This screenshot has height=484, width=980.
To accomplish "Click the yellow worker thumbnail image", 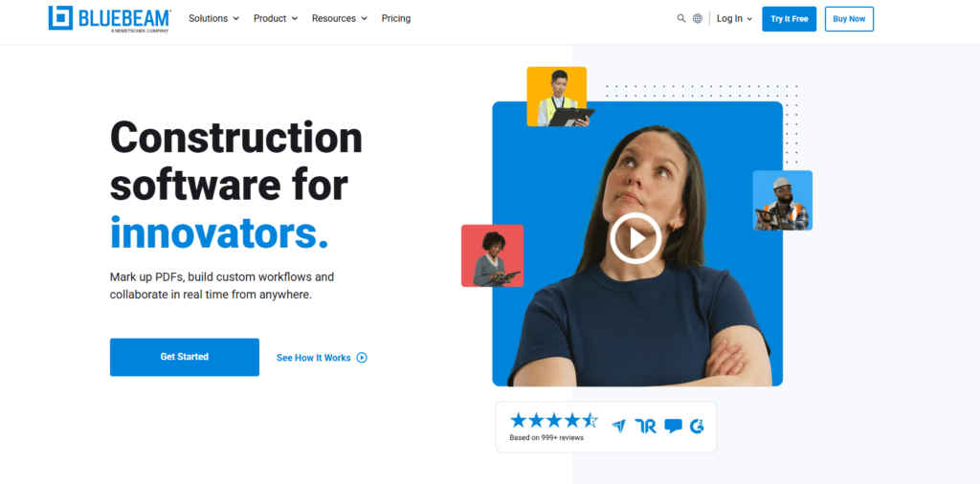I will 557,97.
